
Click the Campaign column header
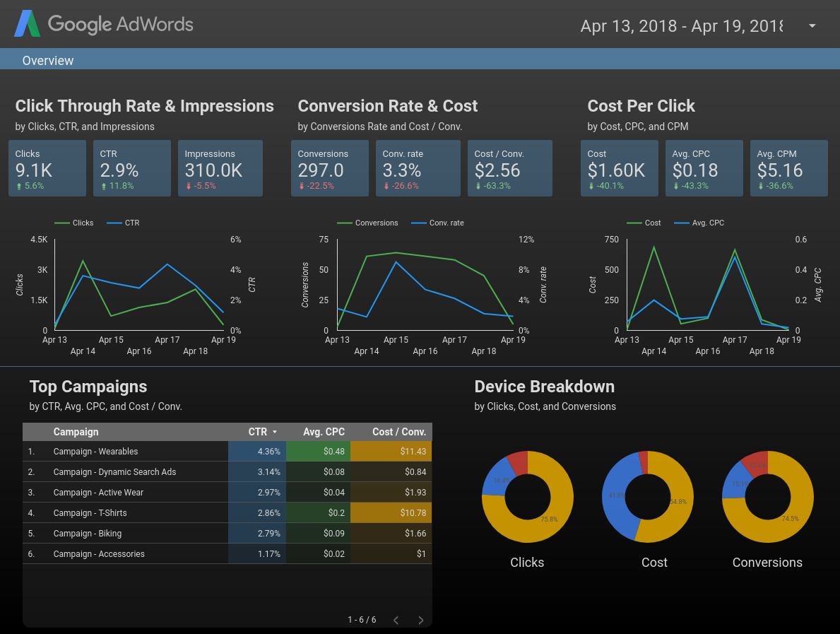point(76,432)
